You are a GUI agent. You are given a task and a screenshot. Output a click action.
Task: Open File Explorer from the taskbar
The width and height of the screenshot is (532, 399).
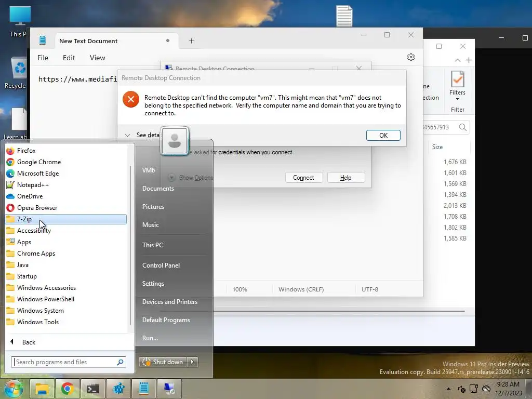coord(43,389)
